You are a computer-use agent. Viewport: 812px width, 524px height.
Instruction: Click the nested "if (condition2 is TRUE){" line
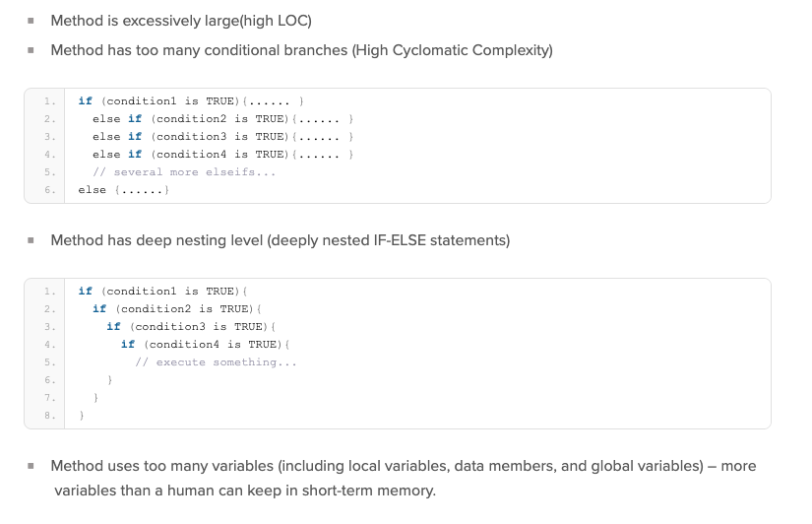point(176,309)
